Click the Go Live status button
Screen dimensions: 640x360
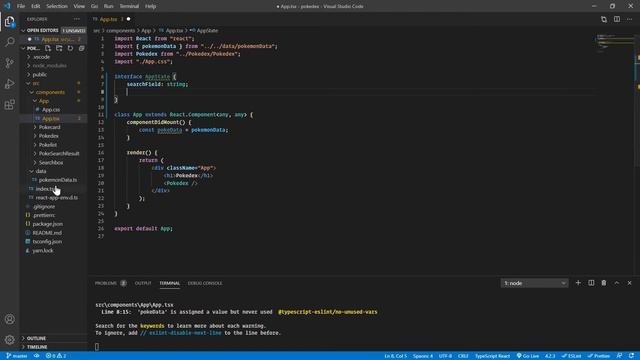click(528, 356)
